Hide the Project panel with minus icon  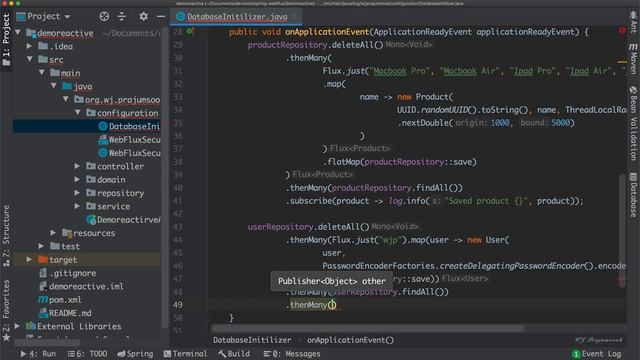point(161,16)
